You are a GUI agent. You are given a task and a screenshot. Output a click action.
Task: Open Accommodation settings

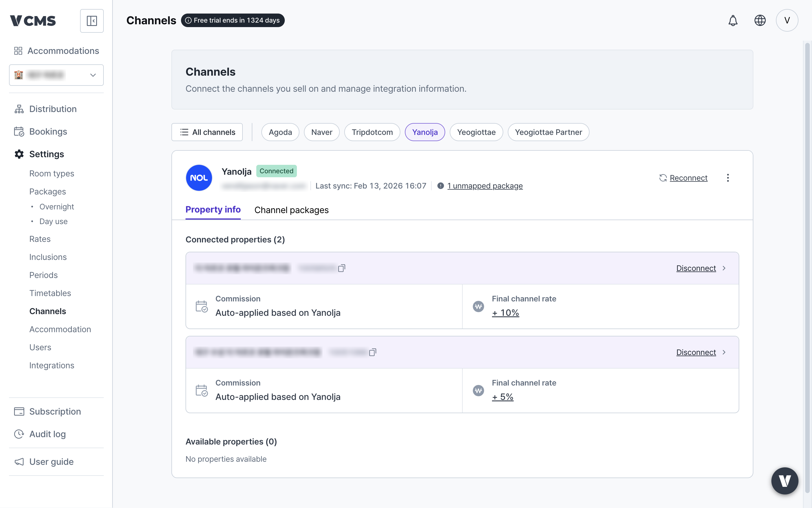coord(60,329)
